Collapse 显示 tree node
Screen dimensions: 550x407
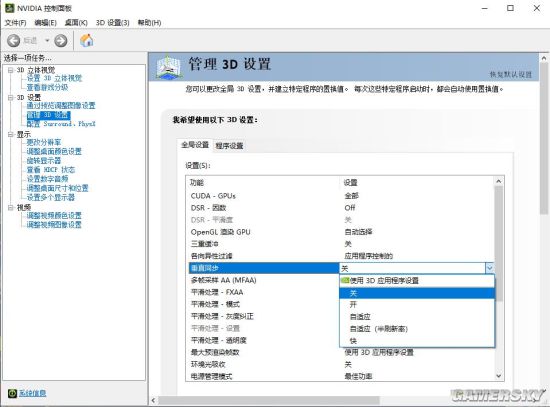[x=11, y=134]
